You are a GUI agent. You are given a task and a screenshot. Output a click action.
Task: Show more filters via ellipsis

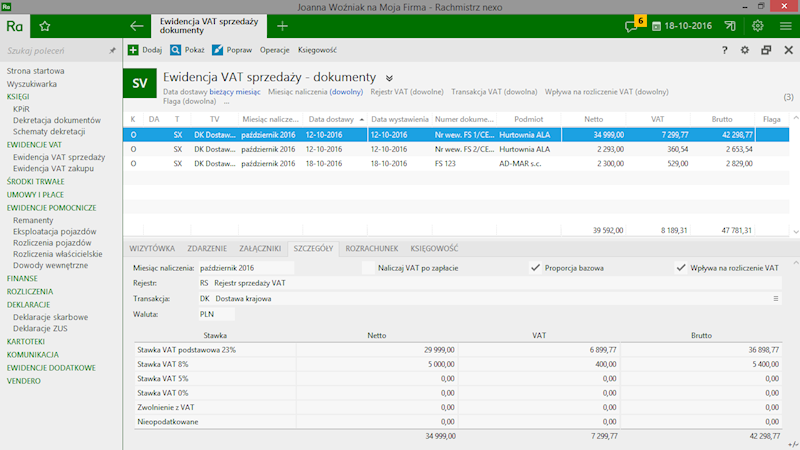[226, 102]
